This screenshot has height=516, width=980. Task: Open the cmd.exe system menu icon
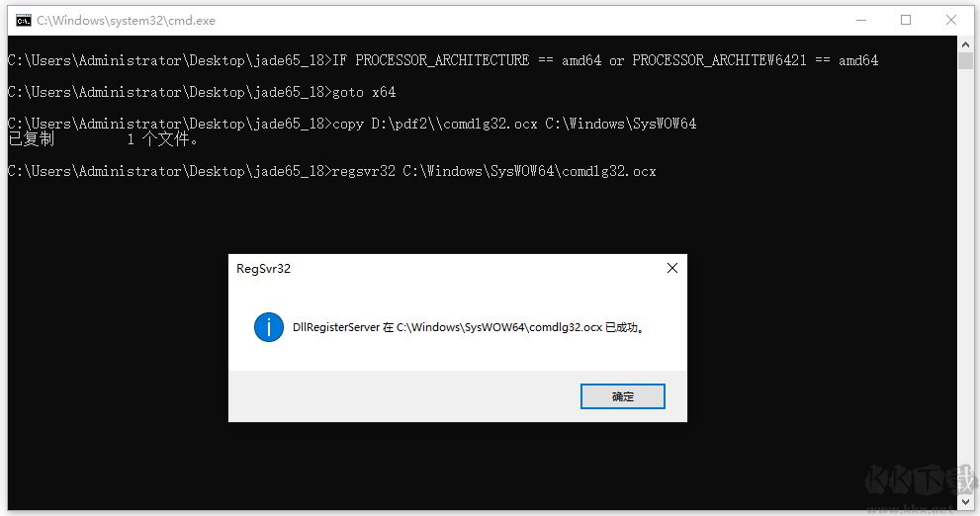tap(23, 21)
